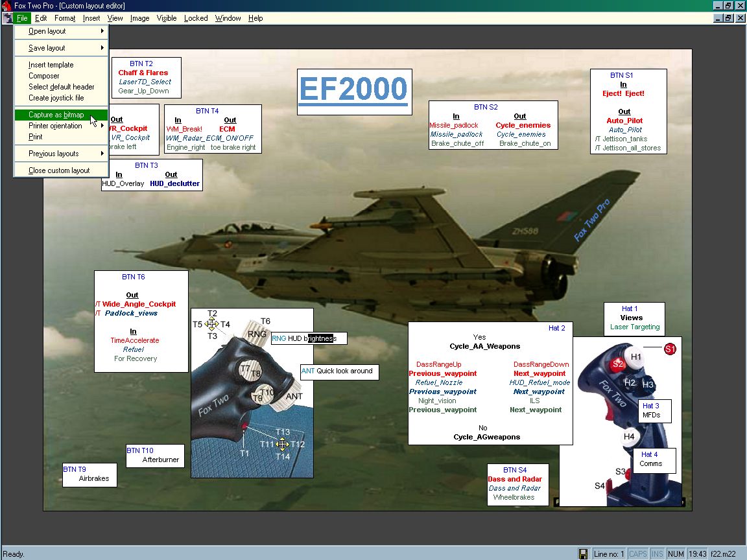Click the white H1 hat on the joystick
The height and width of the screenshot is (560, 747).
(636, 356)
